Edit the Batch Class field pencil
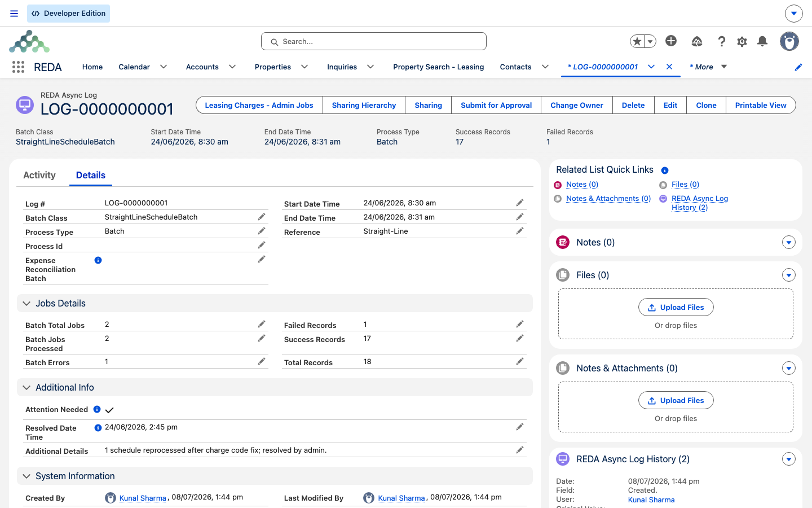Image resolution: width=812 pixels, height=508 pixels. click(x=262, y=217)
